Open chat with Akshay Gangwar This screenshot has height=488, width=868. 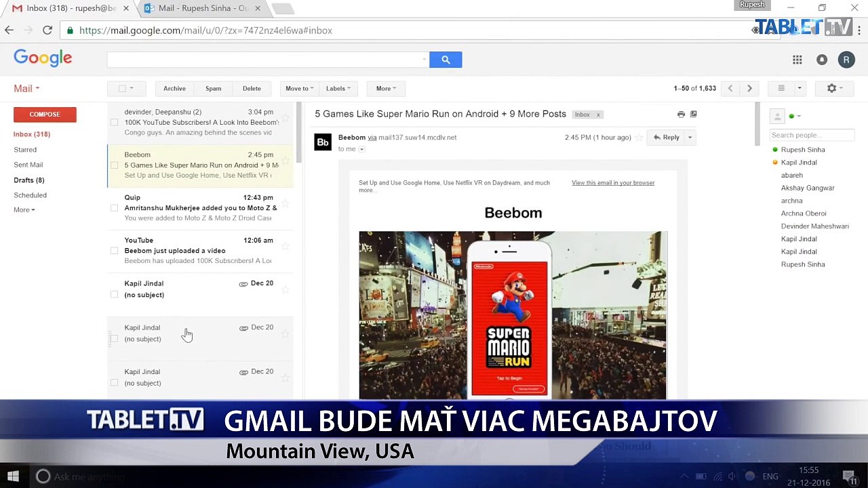[808, 188]
